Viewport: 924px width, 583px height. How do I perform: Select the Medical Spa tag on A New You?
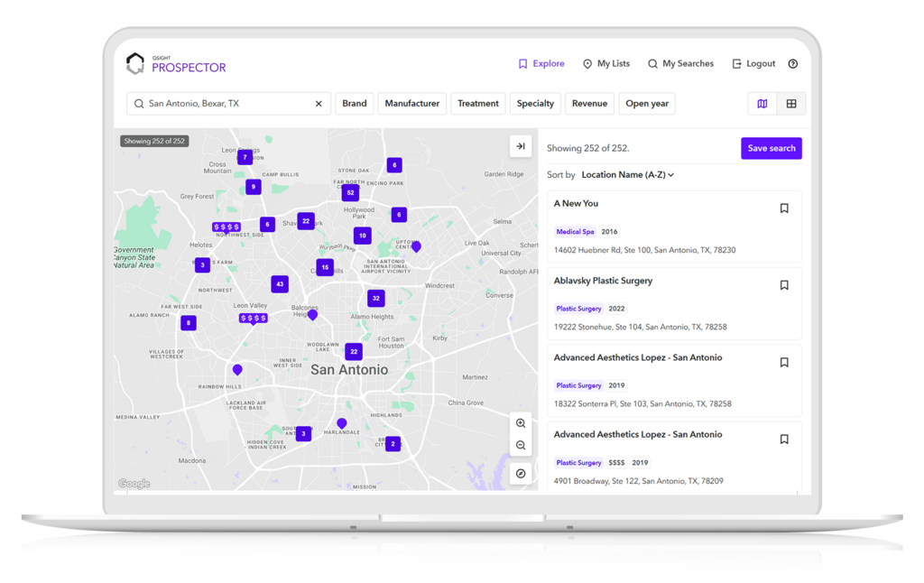click(575, 231)
